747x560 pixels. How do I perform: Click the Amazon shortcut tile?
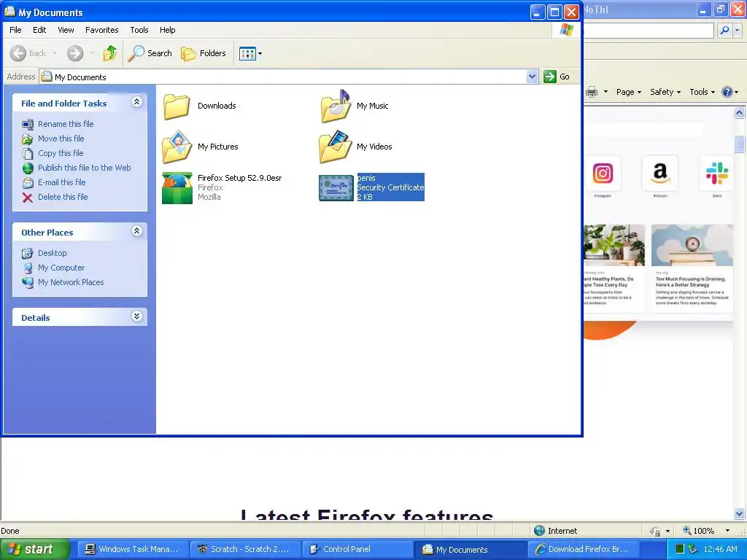click(x=659, y=174)
